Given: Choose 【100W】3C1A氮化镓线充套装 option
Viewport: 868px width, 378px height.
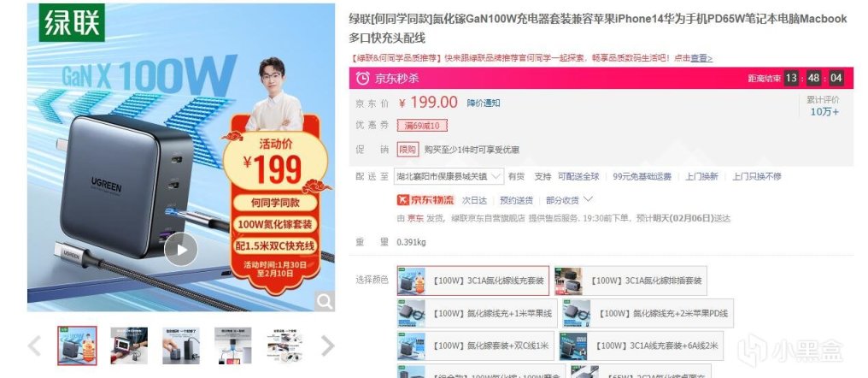Looking at the screenshot, I should click(473, 281).
